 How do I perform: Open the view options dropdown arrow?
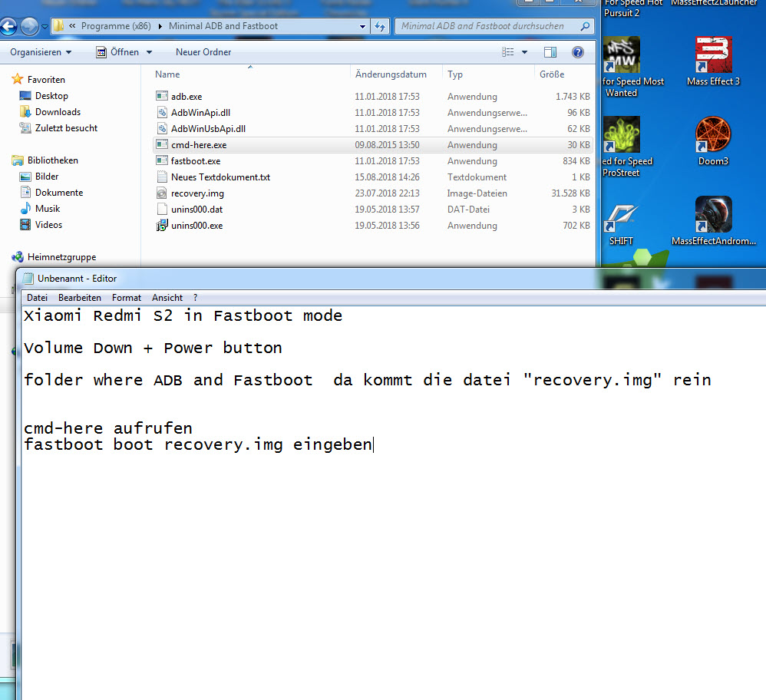click(525, 52)
